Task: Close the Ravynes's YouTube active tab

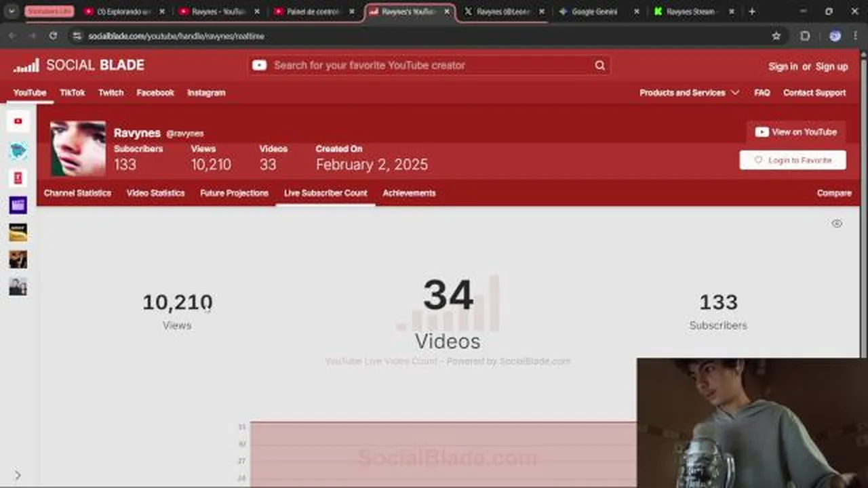Action: 446,12
